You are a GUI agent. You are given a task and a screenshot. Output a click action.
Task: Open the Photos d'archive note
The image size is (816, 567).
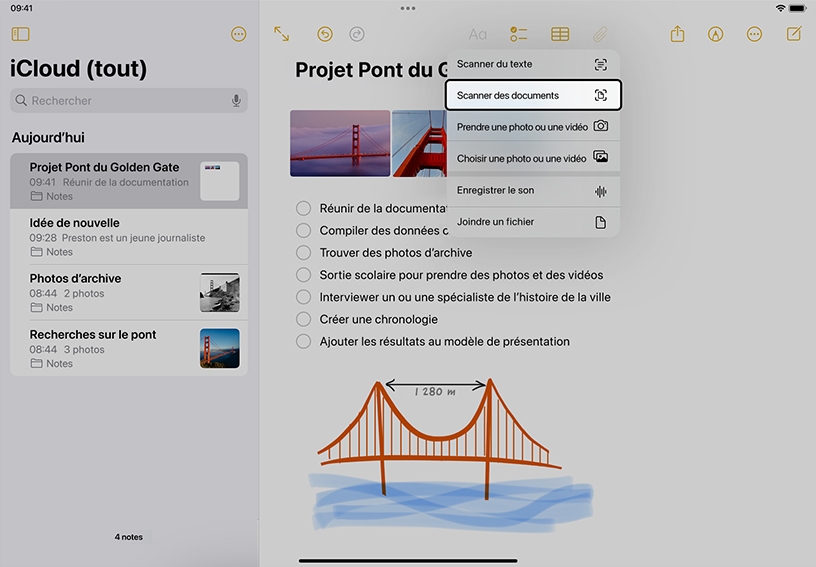pos(129,292)
